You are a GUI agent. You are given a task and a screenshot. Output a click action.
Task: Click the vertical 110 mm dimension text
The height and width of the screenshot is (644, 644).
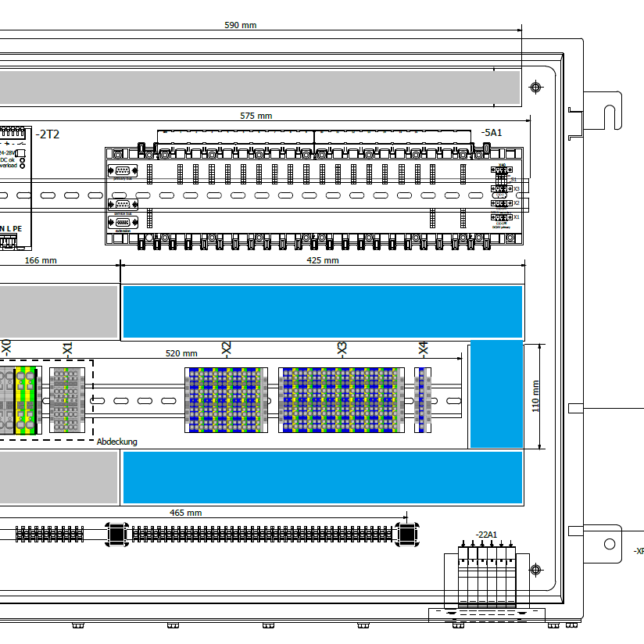pos(535,397)
